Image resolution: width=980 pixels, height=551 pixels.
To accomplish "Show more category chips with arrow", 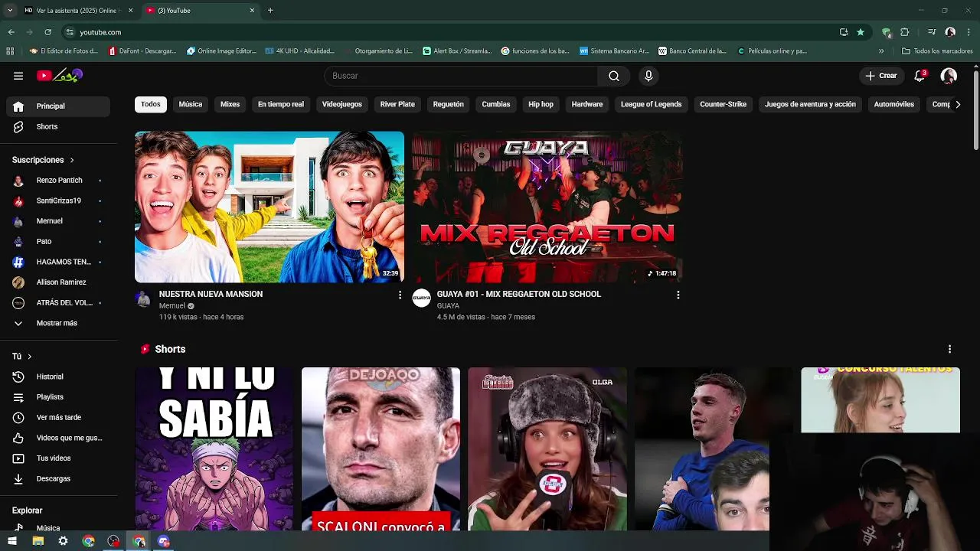I will pos(958,104).
